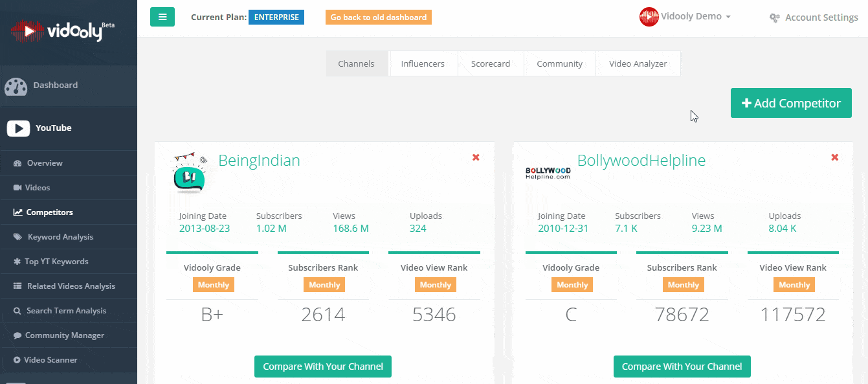Open Competitors in the sidebar
This screenshot has width=868, height=384.
69,212
